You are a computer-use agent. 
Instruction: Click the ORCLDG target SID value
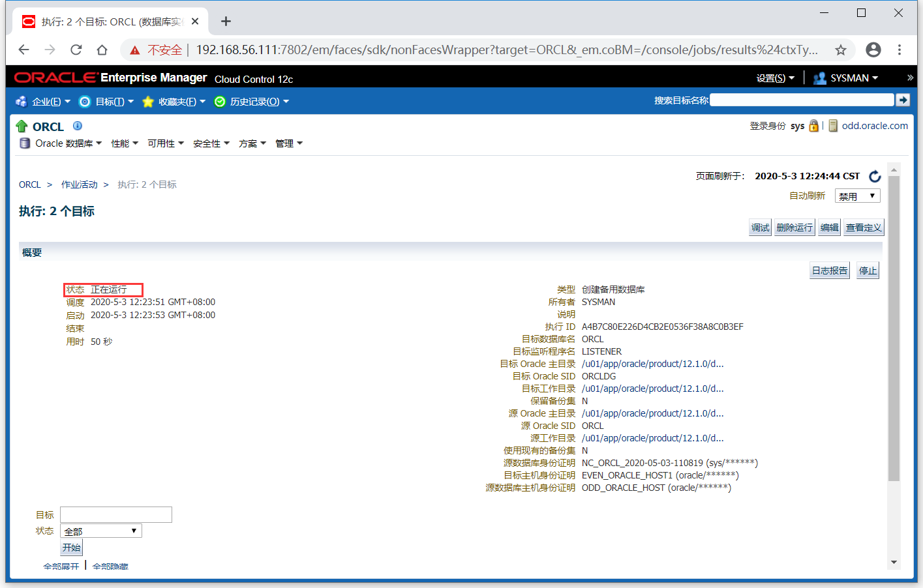[x=599, y=376]
